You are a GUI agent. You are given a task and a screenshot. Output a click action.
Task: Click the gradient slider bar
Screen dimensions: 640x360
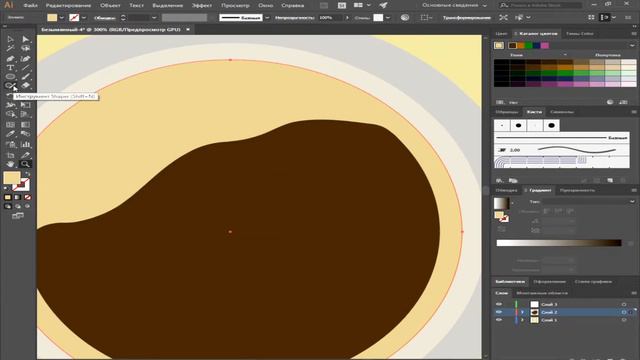(x=559, y=243)
